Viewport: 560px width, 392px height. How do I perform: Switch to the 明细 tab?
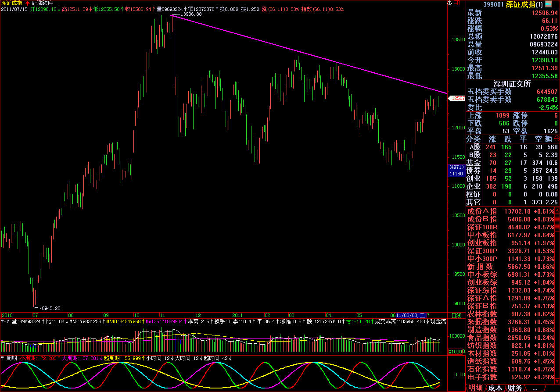point(475,388)
